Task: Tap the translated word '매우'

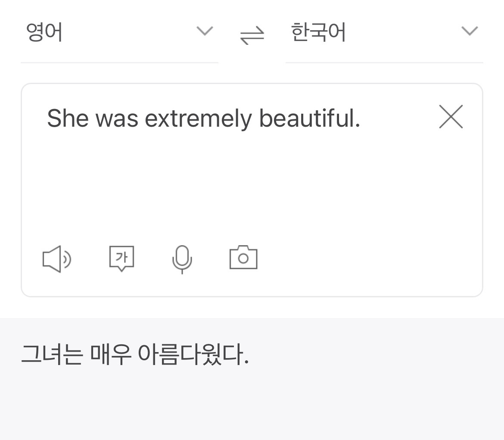Action: pyautogui.click(x=110, y=355)
